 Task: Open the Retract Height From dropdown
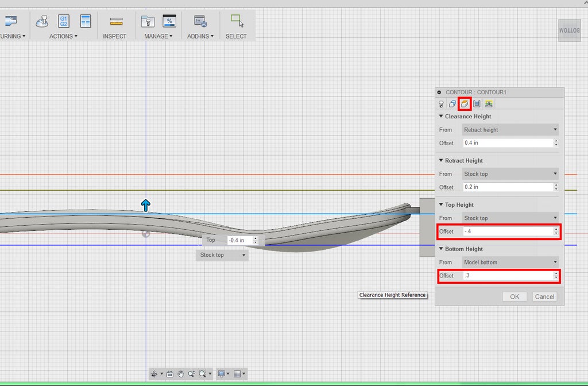click(x=510, y=173)
